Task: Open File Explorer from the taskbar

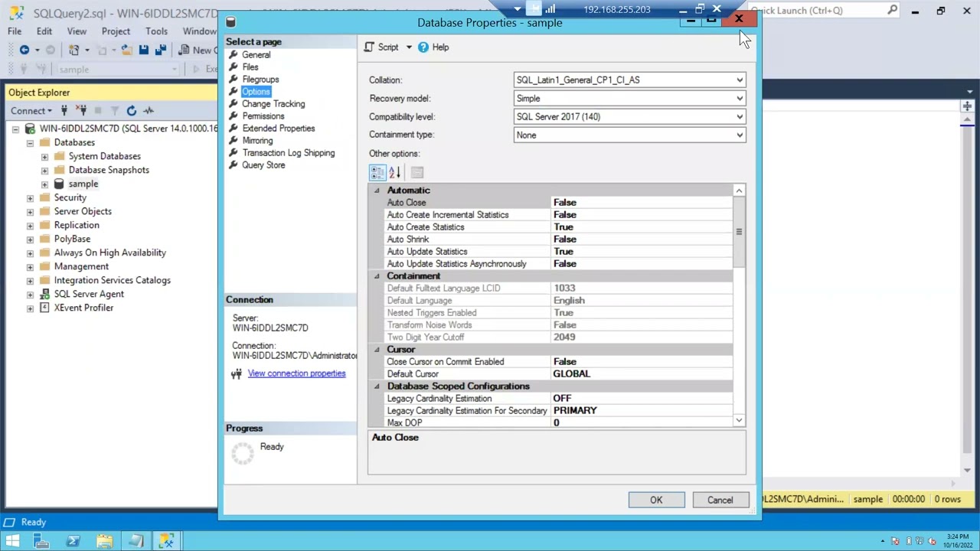Action: pos(104,541)
